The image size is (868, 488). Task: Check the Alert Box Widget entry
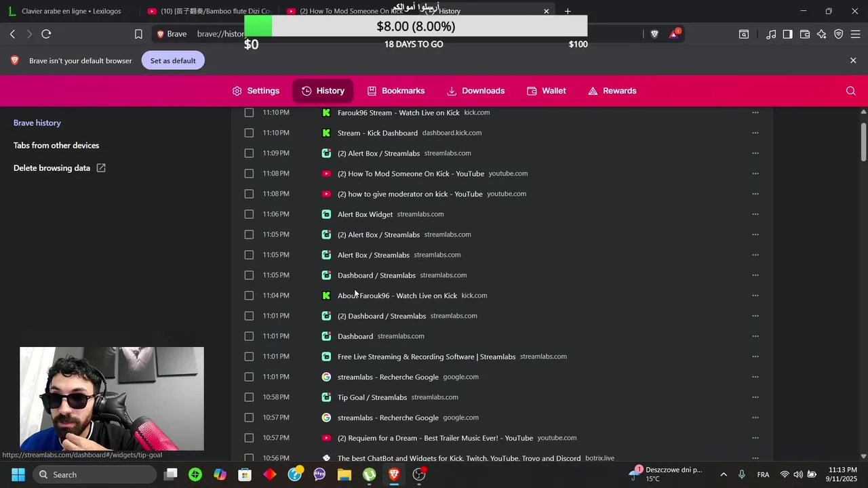(249, 214)
